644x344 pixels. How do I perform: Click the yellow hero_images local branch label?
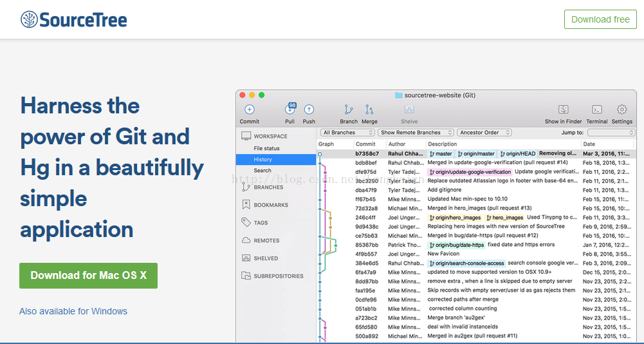click(x=505, y=218)
